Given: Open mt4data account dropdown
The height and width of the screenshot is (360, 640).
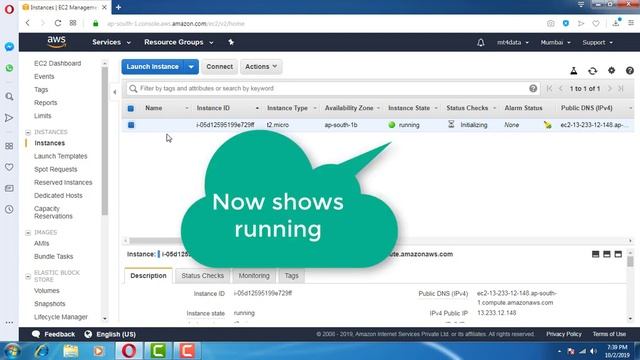Looking at the screenshot, I should tap(513, 42).
